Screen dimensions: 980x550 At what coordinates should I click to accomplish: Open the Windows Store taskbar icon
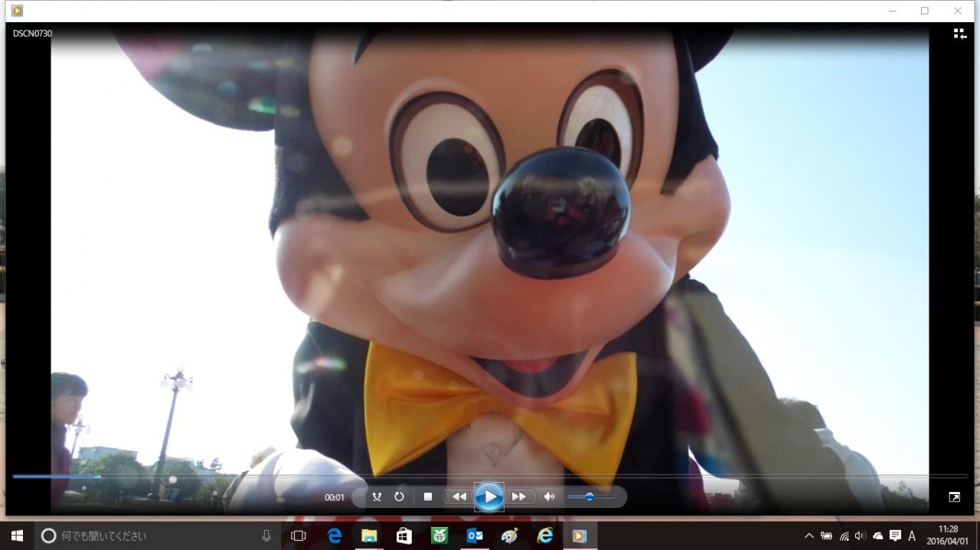[x=404, y=536]
